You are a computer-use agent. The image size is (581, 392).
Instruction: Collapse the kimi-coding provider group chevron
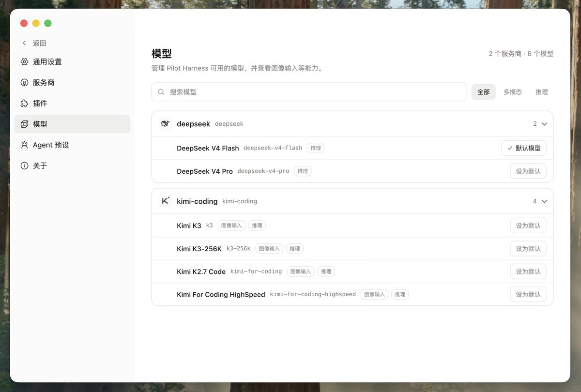tap(544, 201)
